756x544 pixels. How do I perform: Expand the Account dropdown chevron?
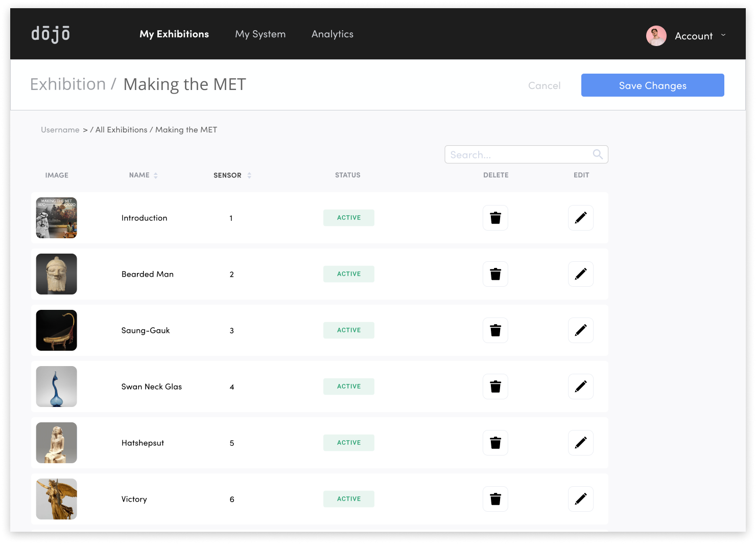[x=723, y=35]
